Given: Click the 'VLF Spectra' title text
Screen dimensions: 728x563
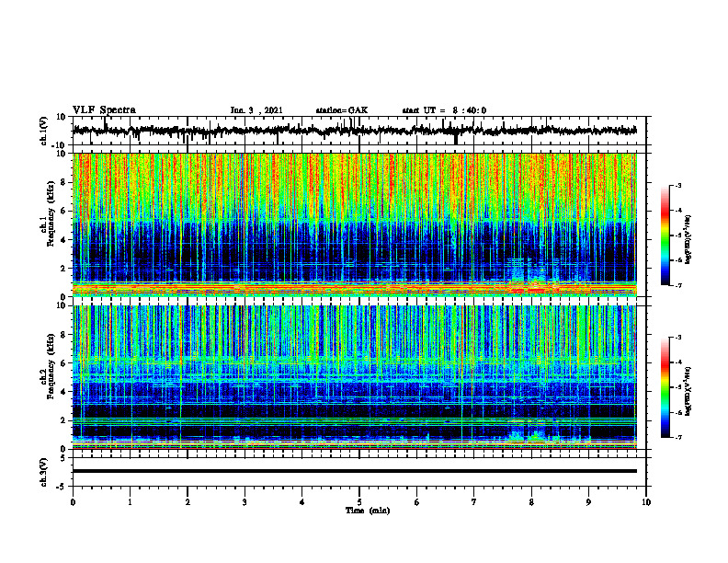Looking at the screenshot, I should 104,110.
